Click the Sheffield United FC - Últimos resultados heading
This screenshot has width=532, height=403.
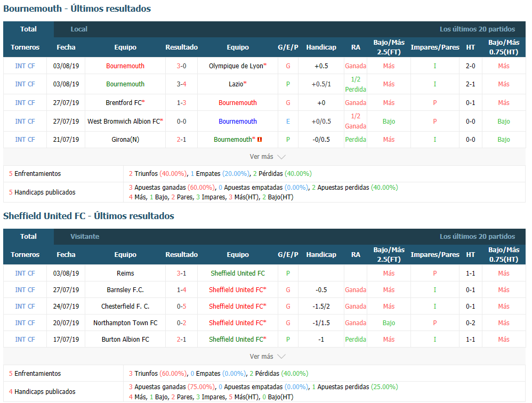coord(88,216)
